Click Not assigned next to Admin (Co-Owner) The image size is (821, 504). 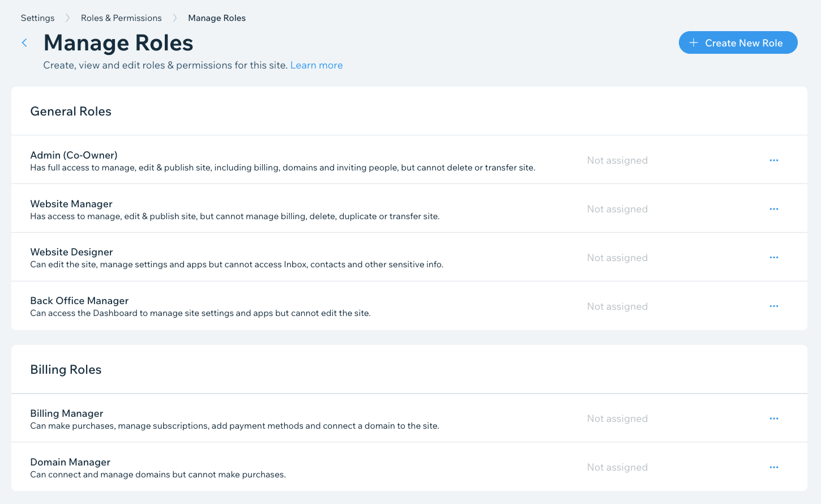click(617, 160)
